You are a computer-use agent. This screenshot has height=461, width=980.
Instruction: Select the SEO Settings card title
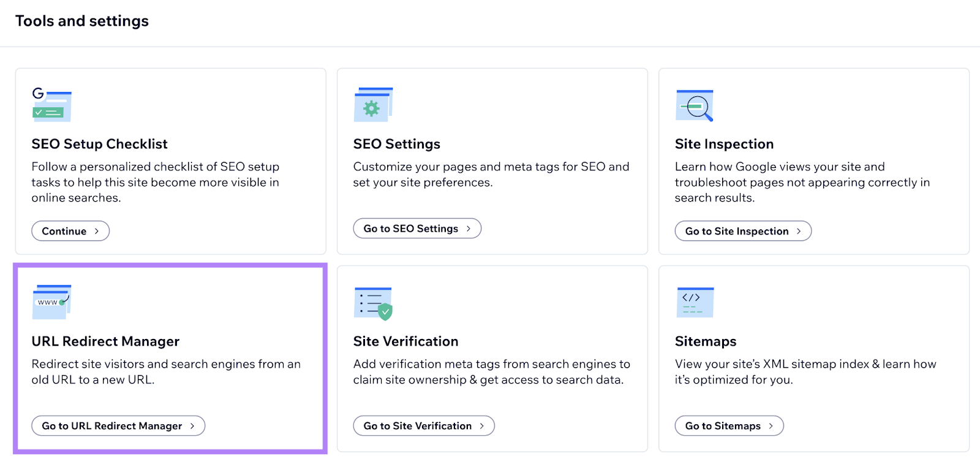[396, 144]
